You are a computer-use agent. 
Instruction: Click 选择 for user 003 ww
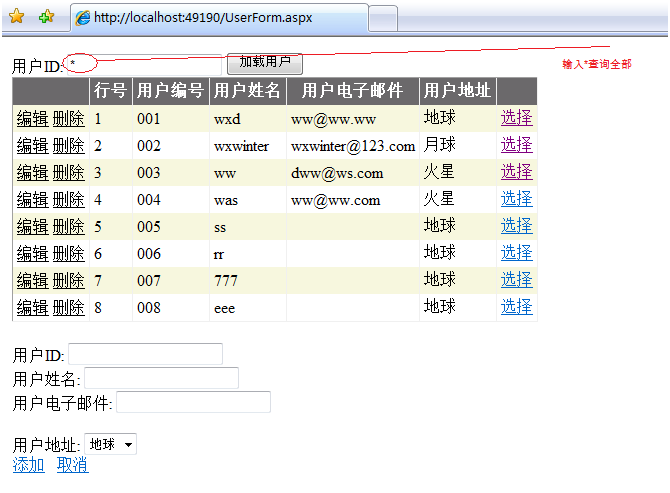pos(517,172)
